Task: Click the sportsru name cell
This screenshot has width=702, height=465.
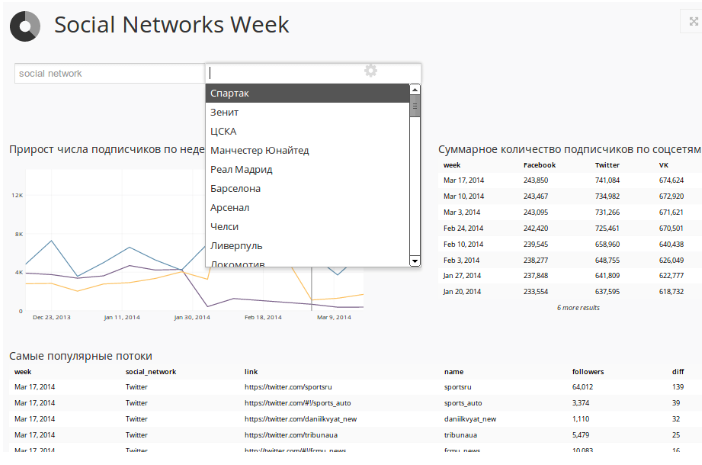Action: point(458,387)
